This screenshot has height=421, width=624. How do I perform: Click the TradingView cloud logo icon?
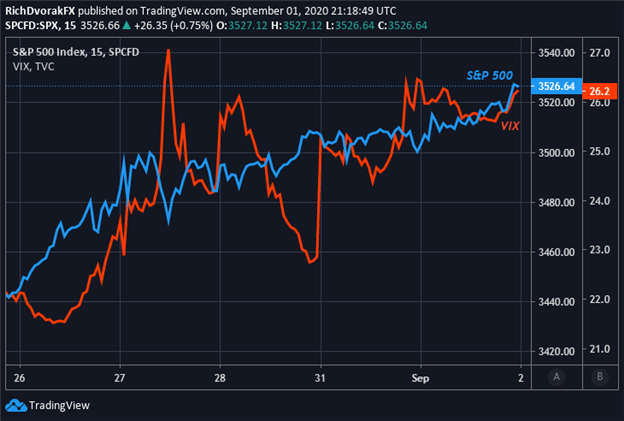[x=16, y=405]
